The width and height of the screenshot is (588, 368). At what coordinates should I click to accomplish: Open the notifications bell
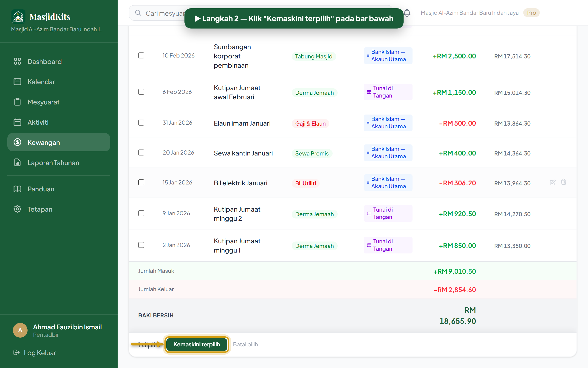[x=407, y=13]
